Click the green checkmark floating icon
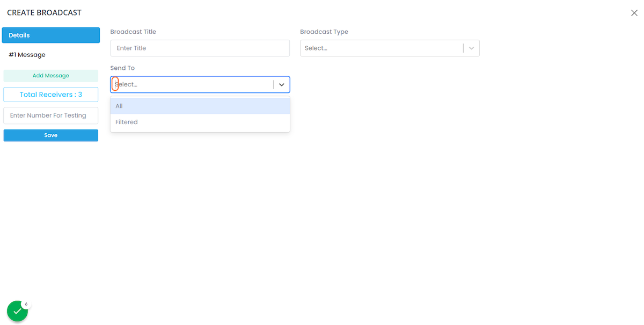The image size is (644, 325). click(17, 311)
